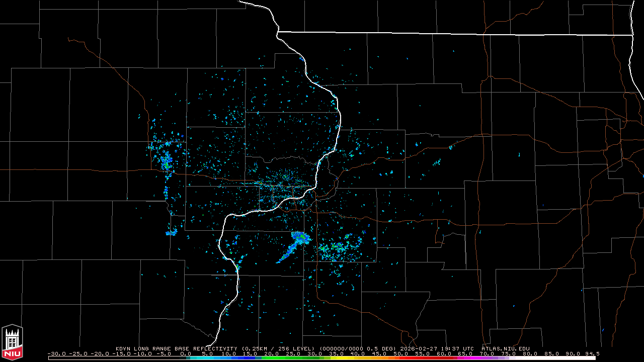Screen dimensions: 644x362
Task: Click the '30.0' scale label
Action: click(315, 353)
